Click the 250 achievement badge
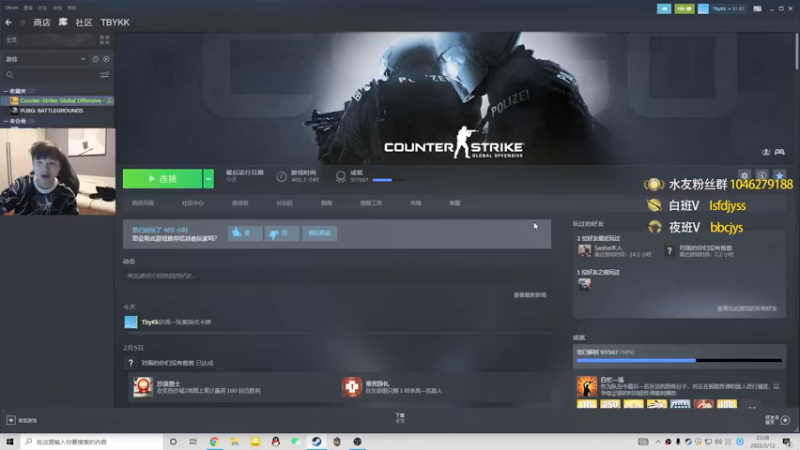Viewport: 800px width, 450px height. tap(610, 404)
